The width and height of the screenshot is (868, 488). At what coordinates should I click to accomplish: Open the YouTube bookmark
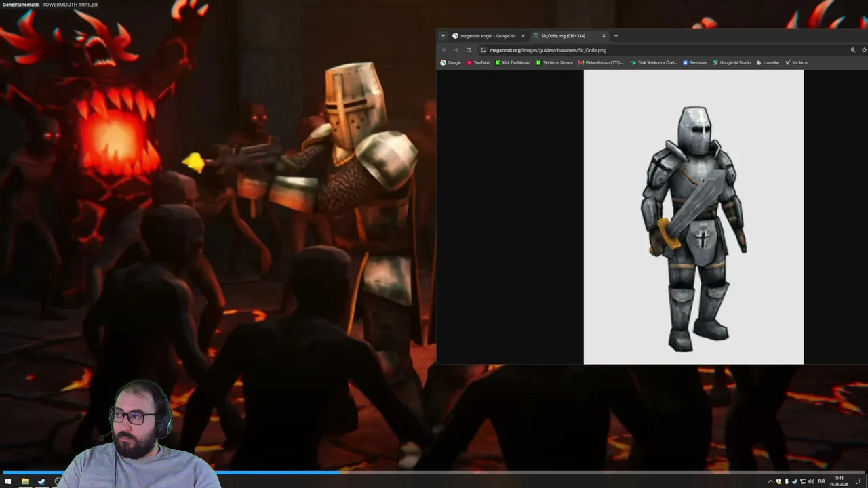[x=478, y=62]
